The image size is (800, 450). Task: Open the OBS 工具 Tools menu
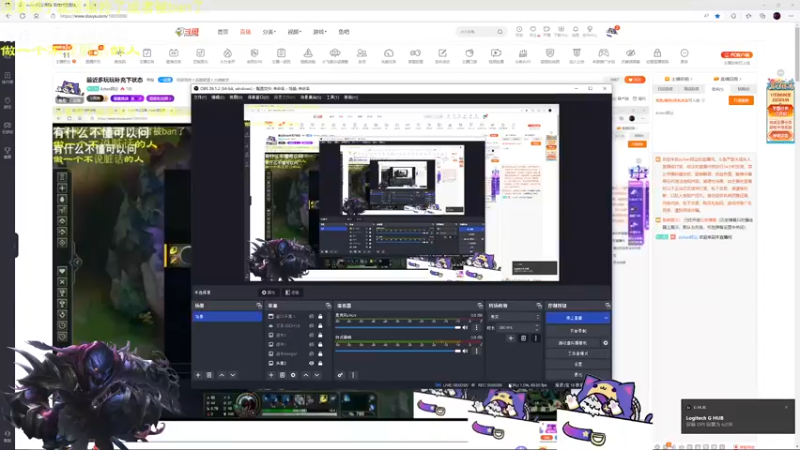(x=333, y=97)
